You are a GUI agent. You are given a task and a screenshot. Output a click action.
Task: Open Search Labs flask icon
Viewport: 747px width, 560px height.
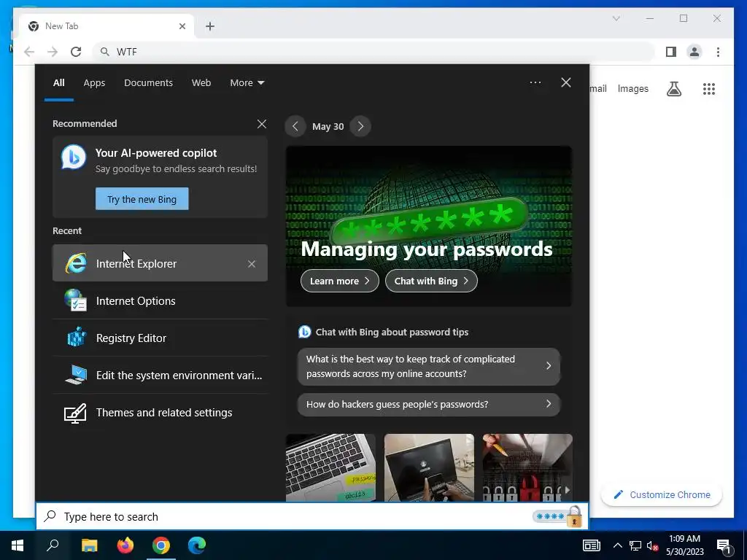pyautogui.click(x=673, y=88)
